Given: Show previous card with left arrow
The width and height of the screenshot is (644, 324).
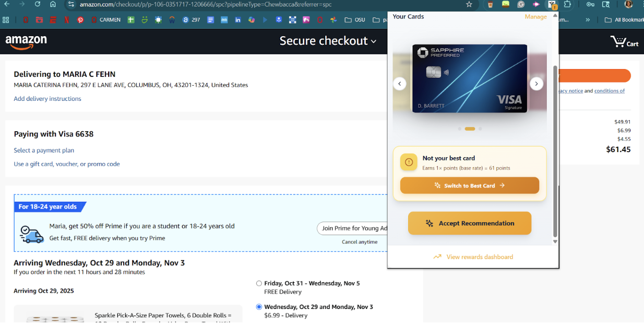Looking at the screenshot, I should (400, 84).
